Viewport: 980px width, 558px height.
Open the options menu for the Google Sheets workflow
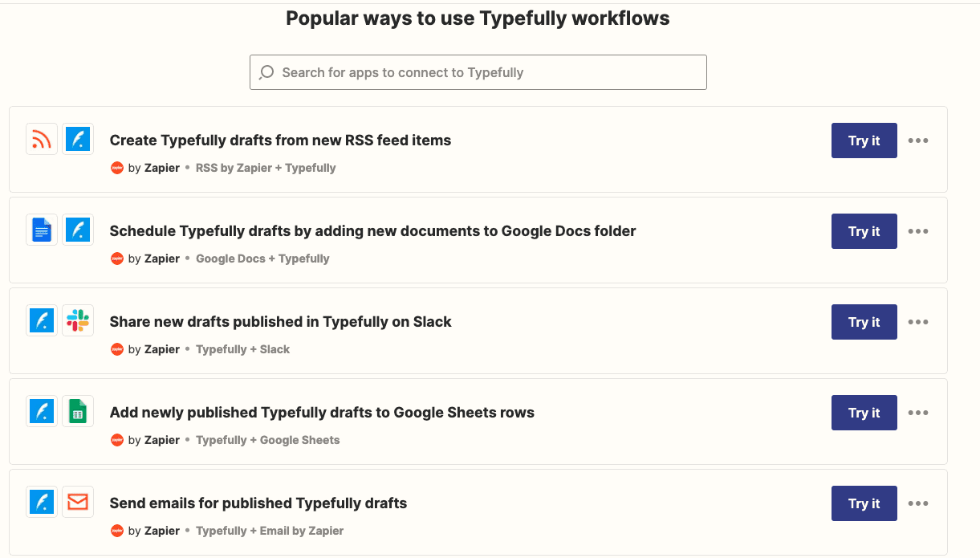point(918,413)
